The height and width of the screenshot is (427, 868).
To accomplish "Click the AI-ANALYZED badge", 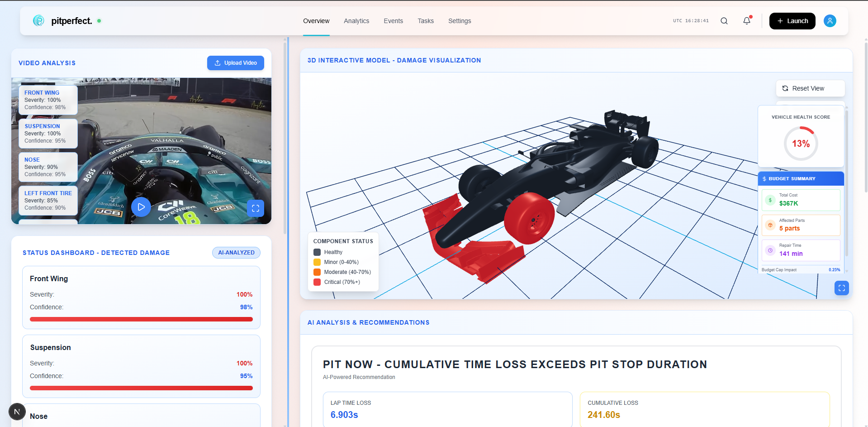I will click(236, 253).
